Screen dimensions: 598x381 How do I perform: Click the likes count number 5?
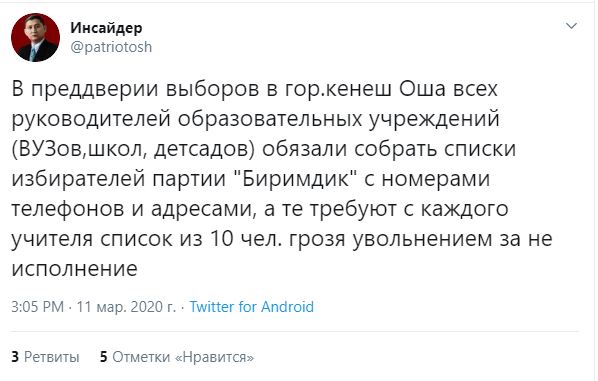click(103, 357)
